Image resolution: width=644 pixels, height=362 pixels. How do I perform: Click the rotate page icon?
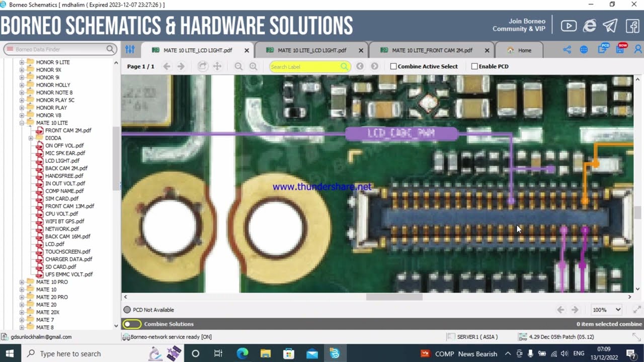[202, 66]
